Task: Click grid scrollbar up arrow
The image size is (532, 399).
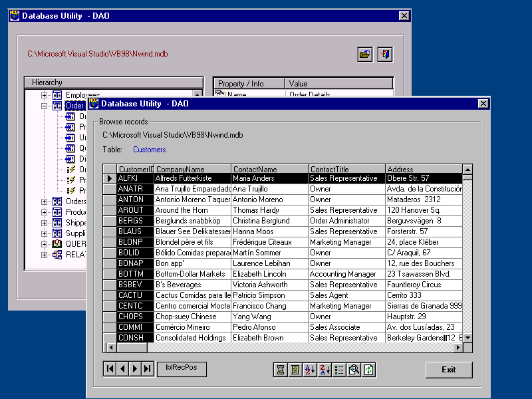Action: pos(467,170)
